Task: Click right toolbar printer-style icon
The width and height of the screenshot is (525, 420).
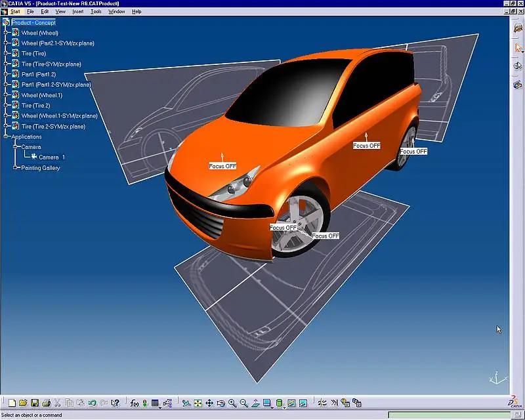Action: [x=518, y=85]
